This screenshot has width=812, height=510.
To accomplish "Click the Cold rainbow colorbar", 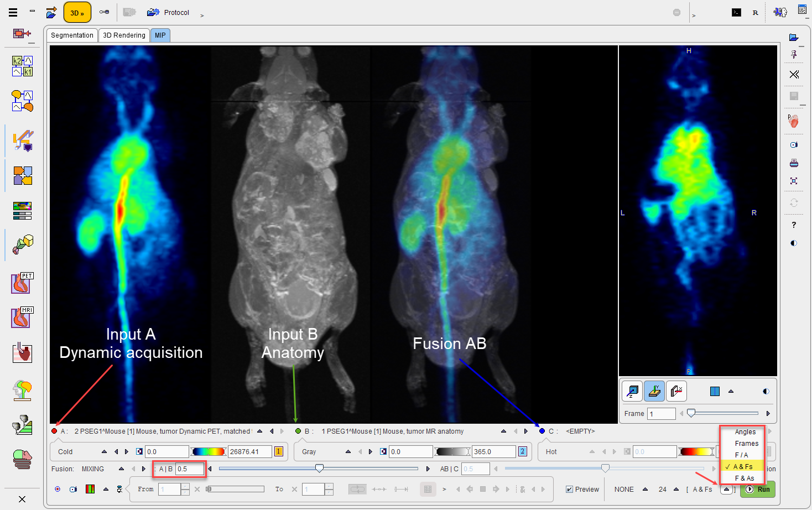I will (x=209, y=452).
